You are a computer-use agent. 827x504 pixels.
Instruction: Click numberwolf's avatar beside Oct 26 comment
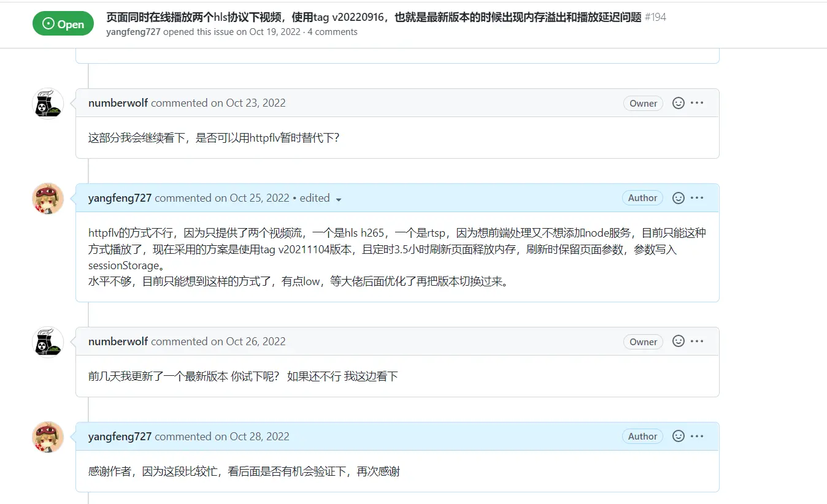click(x=48, y=342)
